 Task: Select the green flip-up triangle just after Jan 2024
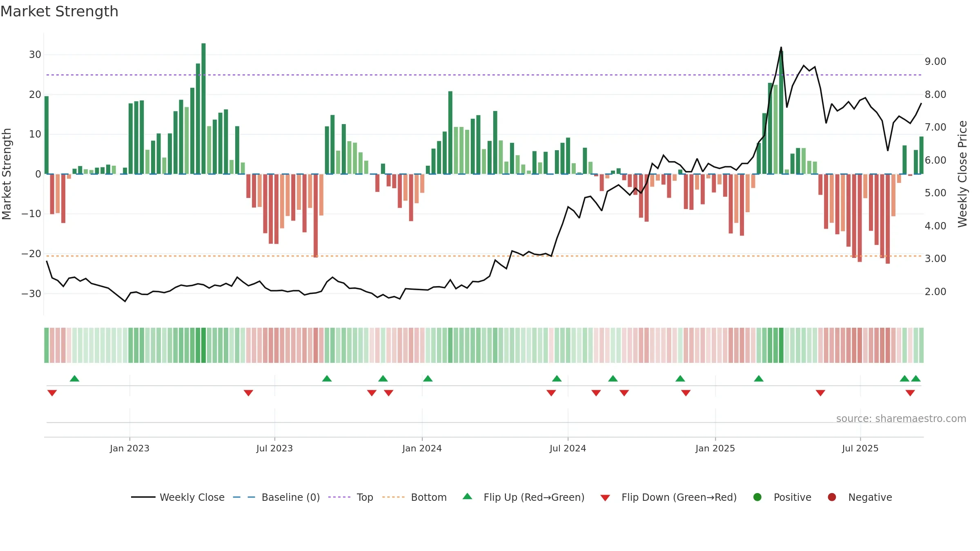[x=428, y=378]
